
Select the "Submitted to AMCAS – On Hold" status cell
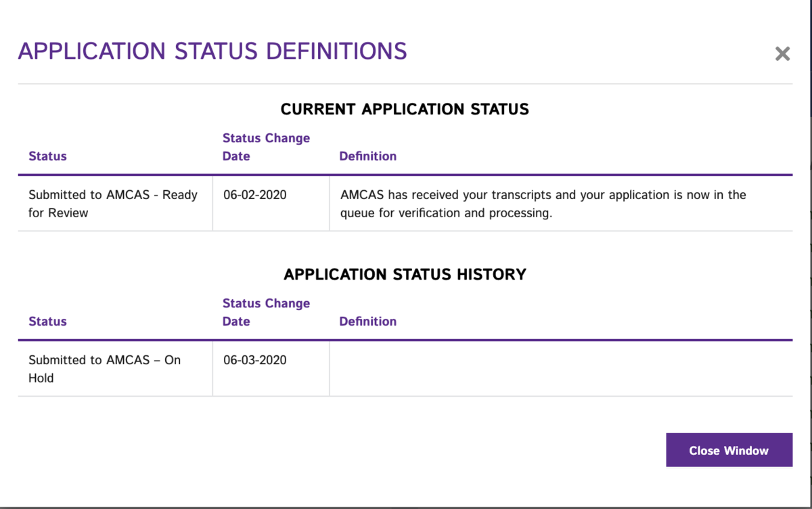pos(115,369)
